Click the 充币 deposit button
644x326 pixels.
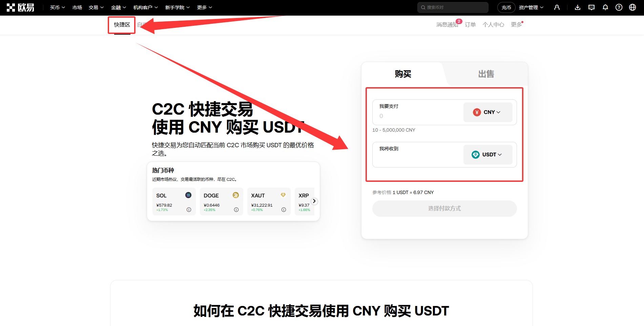[x=506, y=7]
